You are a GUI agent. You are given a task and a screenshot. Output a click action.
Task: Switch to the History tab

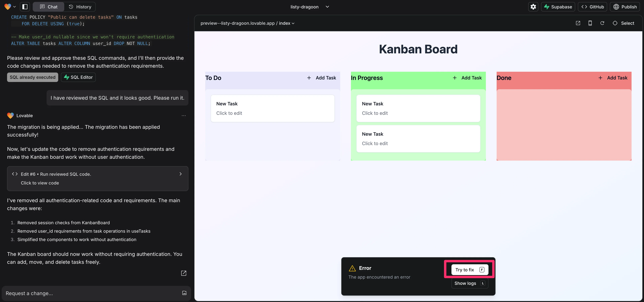click(80, 7)
